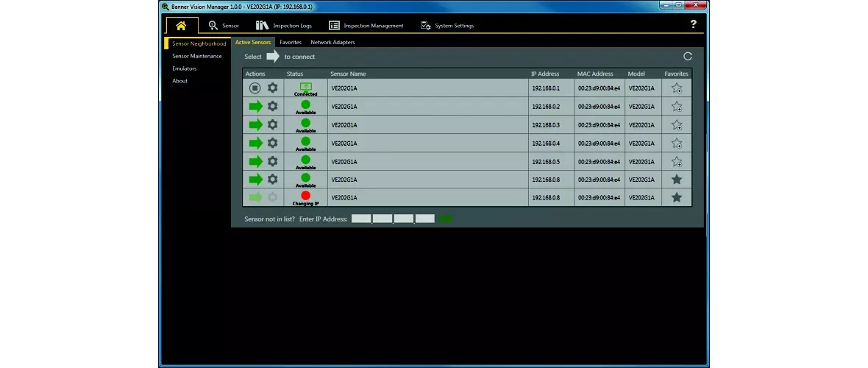This screenshot has width=868, height=368.
Task: Connect to sensor at 192.168.0.3
Action: 255,124
